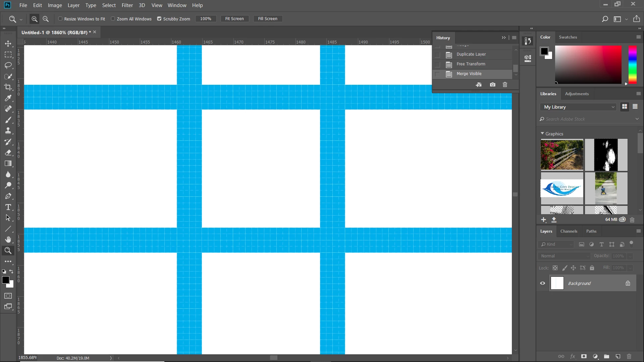Select the Horizontal Type tool

(x=8, y=207)
